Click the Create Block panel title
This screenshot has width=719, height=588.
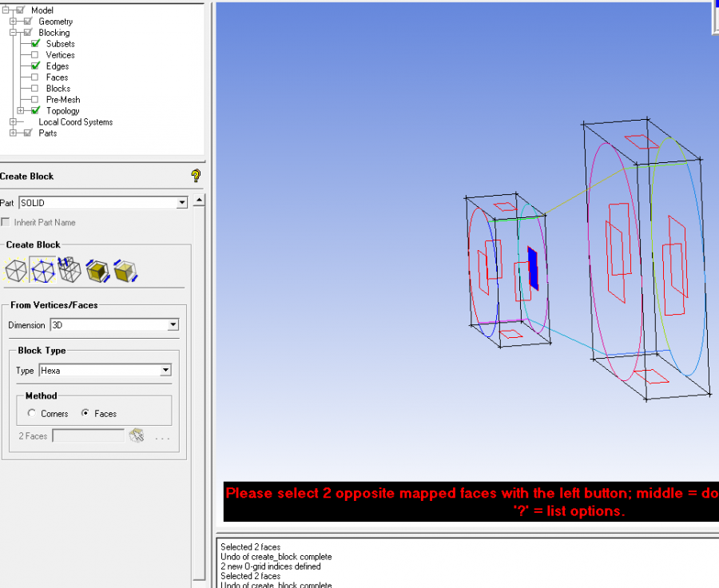coord(26,176)
